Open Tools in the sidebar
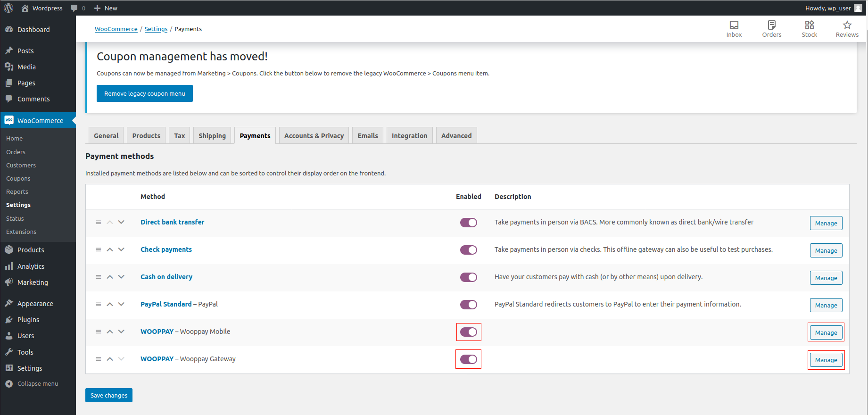Image resolution: width=868 pixels, height=415 pixels. 38,352
